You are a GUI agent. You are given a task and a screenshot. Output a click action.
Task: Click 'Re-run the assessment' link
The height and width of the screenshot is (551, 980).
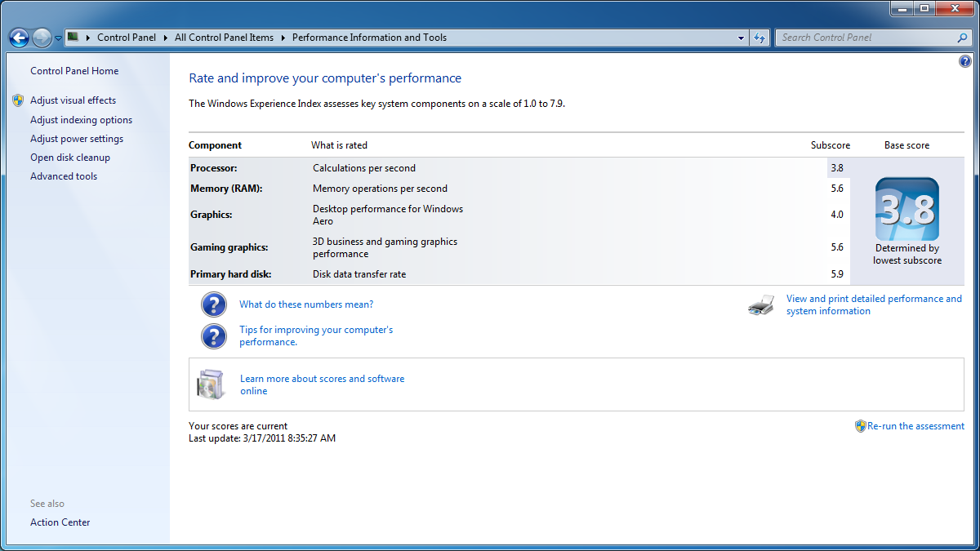coord(915,426)
